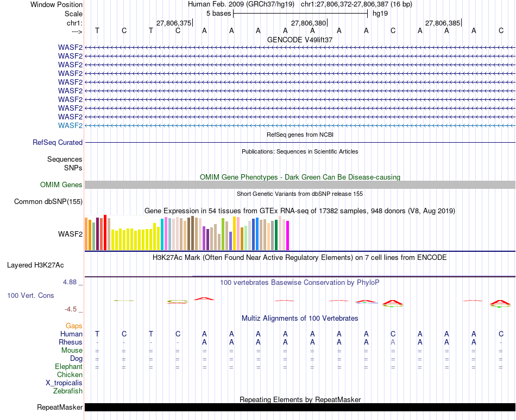Select the Dog alignment row label
Image resolution: width=516 pixels, height=420 pixels.
tap(76, 359)
